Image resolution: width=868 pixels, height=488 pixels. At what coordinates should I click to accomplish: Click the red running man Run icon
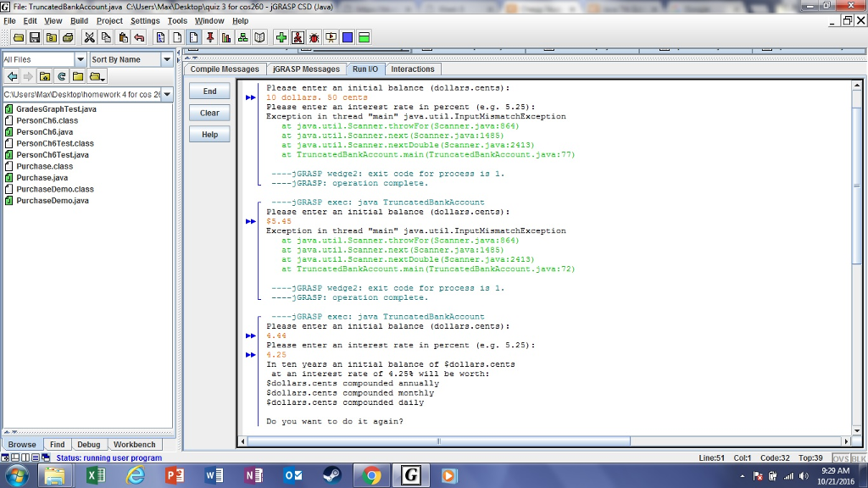pos(298,37)
